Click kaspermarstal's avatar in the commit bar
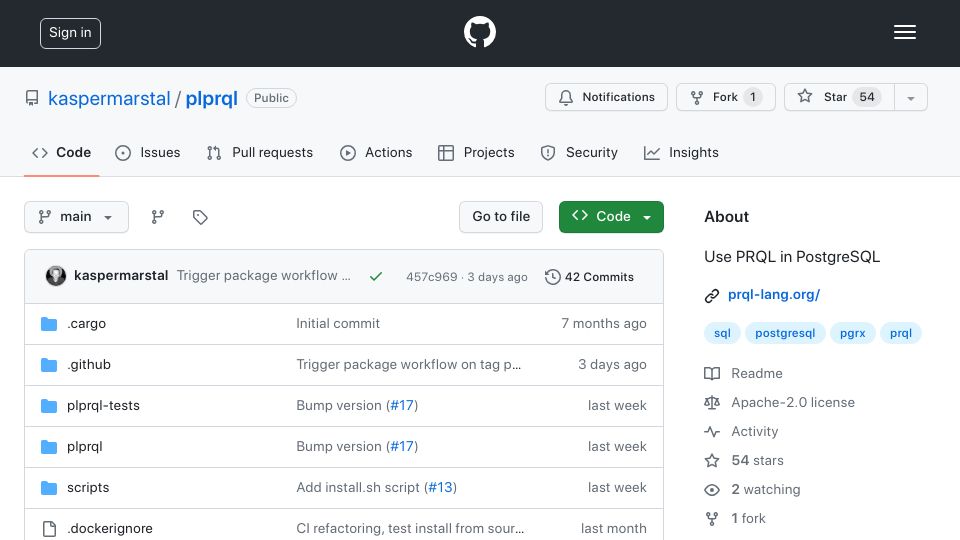This screenshot has height=540, width=960. (56, 276)
